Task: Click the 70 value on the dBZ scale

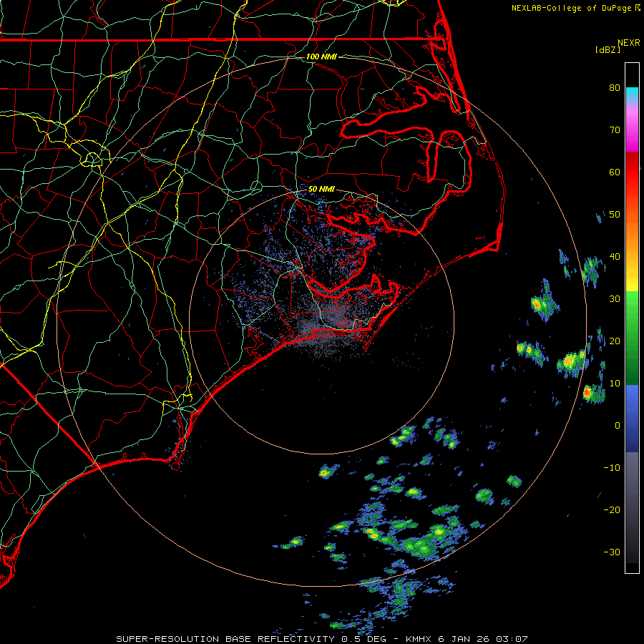Action: 615,130
